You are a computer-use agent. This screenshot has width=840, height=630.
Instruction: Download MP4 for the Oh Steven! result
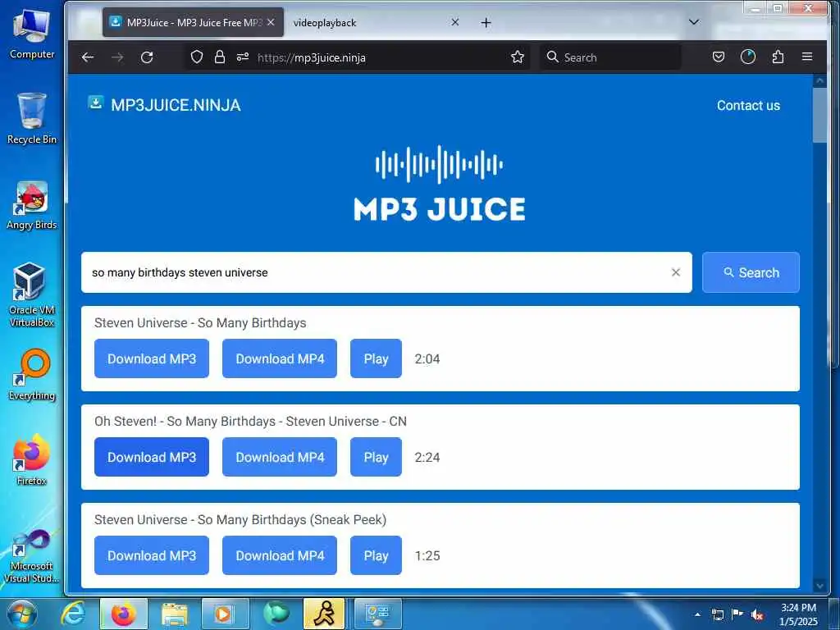coord(280,457)
